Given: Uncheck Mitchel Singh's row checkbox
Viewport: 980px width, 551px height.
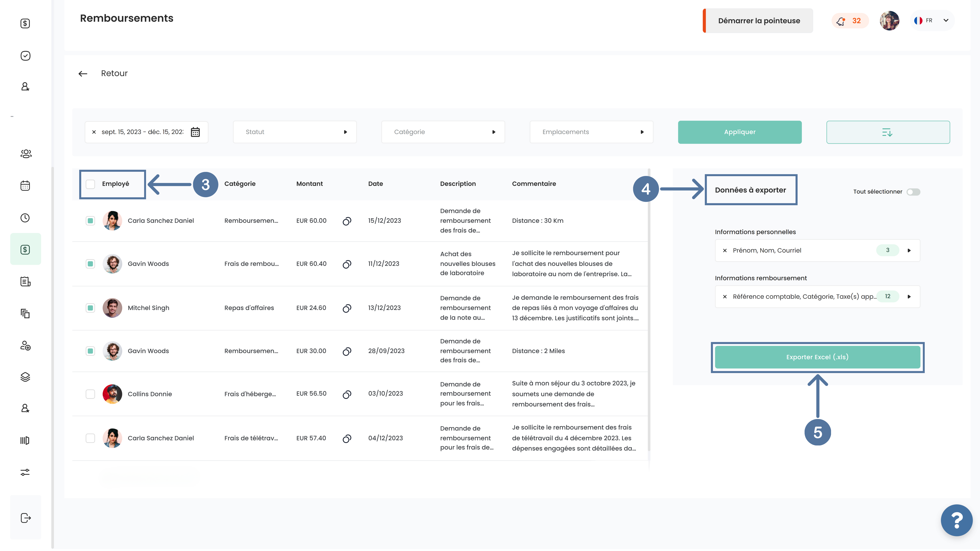Looking at the screenshot, I should pyautogui.click(x=90, y=308).
